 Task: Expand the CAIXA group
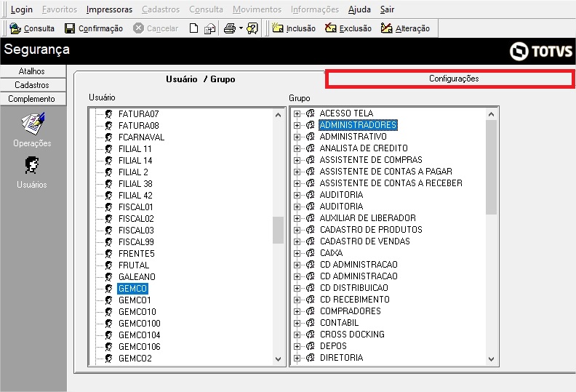pos(297,254)
